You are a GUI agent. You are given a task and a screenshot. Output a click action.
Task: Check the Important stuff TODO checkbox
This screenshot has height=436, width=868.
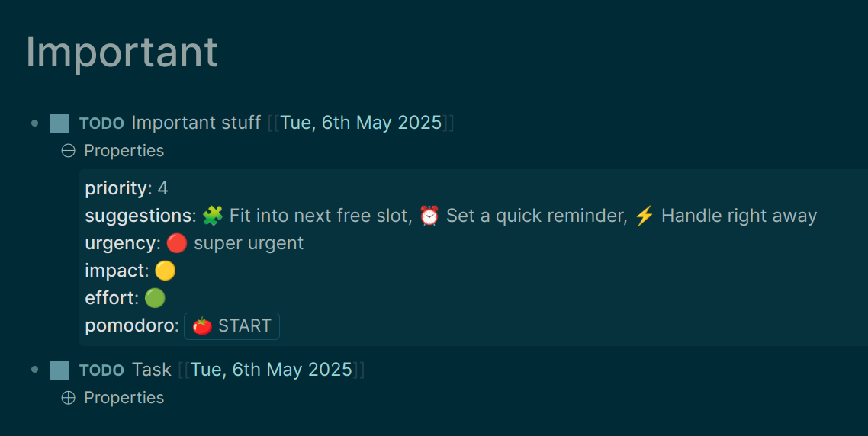(59, 123)
